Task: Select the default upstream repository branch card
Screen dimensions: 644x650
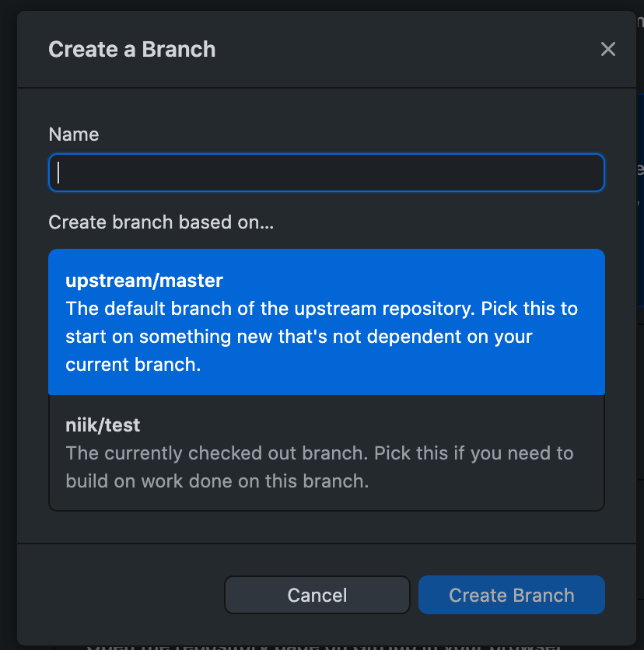Action: (327, 321)
